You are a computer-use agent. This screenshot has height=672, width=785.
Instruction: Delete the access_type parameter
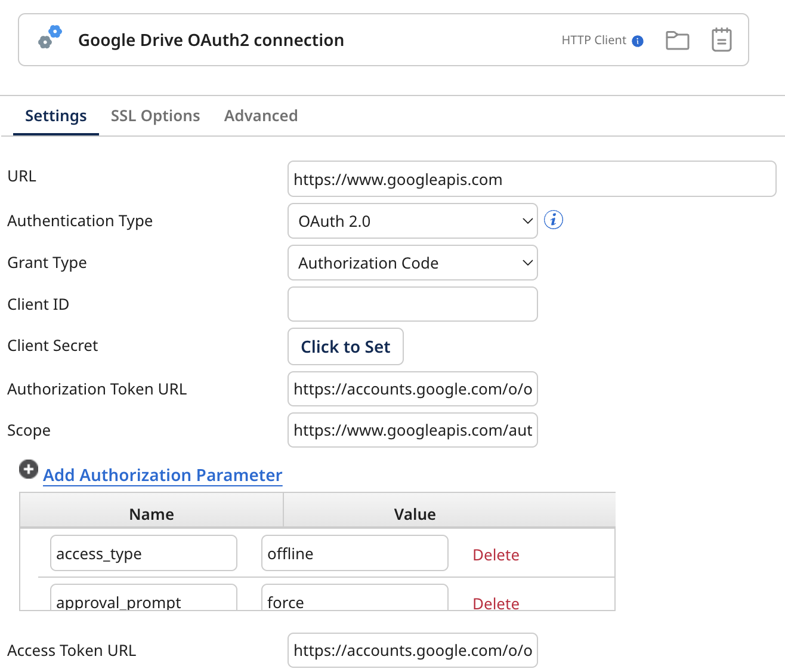click(x=496, y=554)
